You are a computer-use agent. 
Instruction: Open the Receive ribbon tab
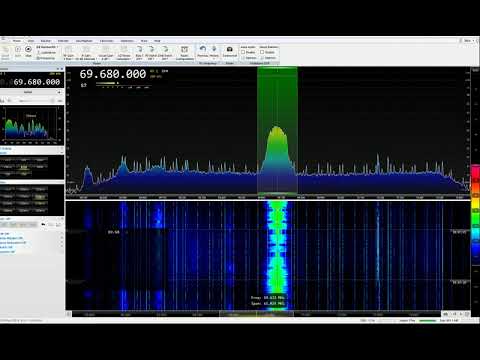point(46,41)
